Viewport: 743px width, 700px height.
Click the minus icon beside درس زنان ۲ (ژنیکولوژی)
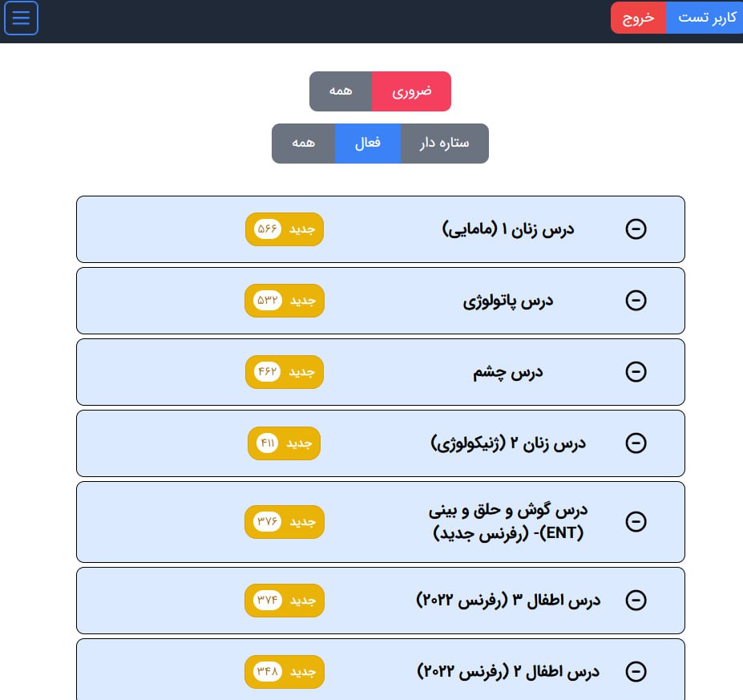point(636,443)
